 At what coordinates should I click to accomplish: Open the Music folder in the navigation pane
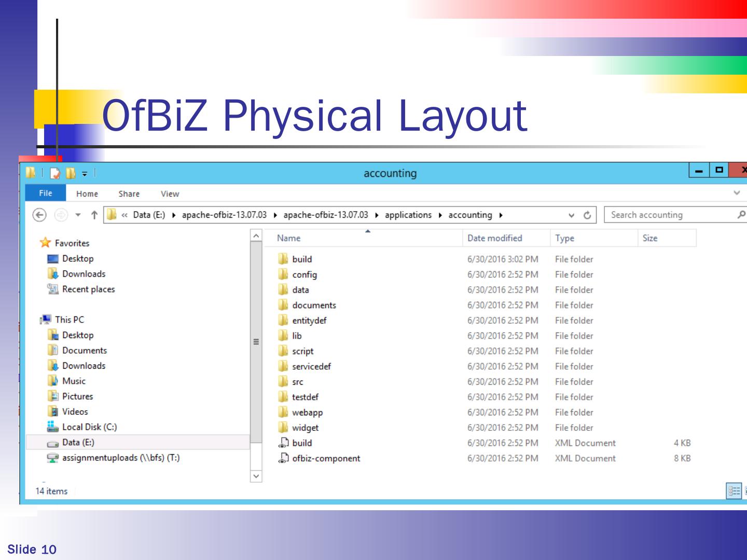(74, 381)
